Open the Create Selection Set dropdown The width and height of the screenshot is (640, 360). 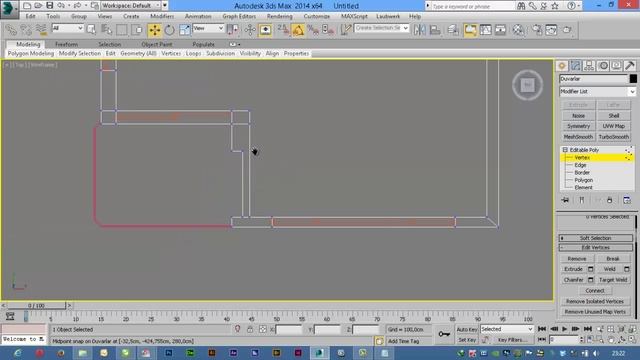coord(382,28)
